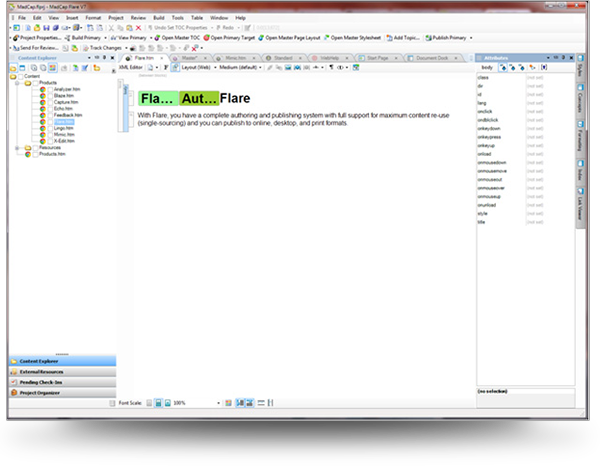Click Open Primary Target
600x466 pixels.
pyautogui.click(x=229, y=37)
